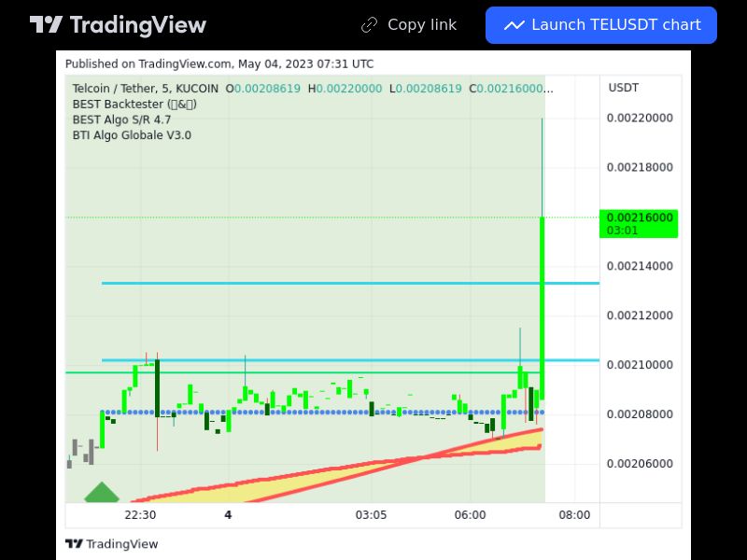Select the green diamond signal marker
The image size is (747, 560).
(x=102, y=493)
